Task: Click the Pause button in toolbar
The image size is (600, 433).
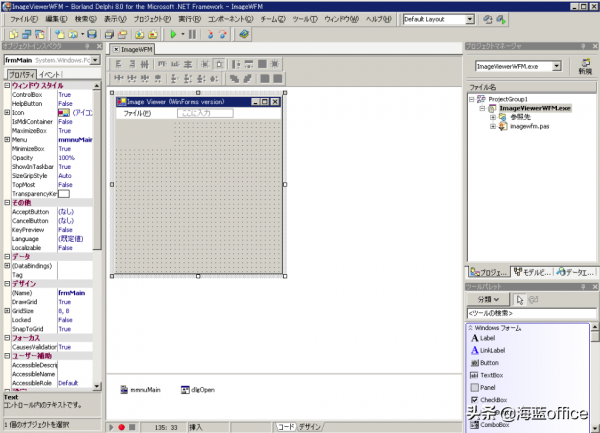Action: [193, 34]
